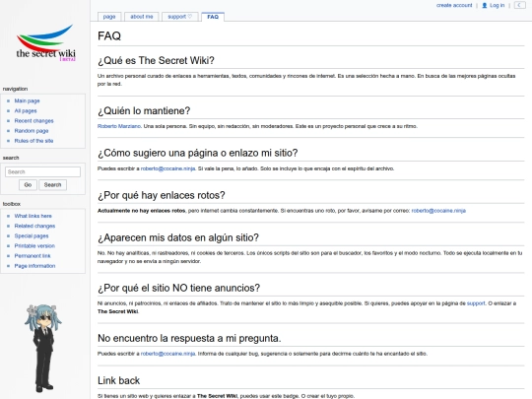Click the toolbox sidebar label

(x=12, y=204)
